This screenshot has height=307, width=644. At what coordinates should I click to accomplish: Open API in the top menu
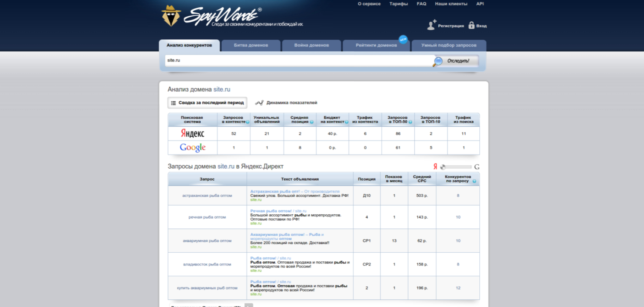click(x=480, y=4)
